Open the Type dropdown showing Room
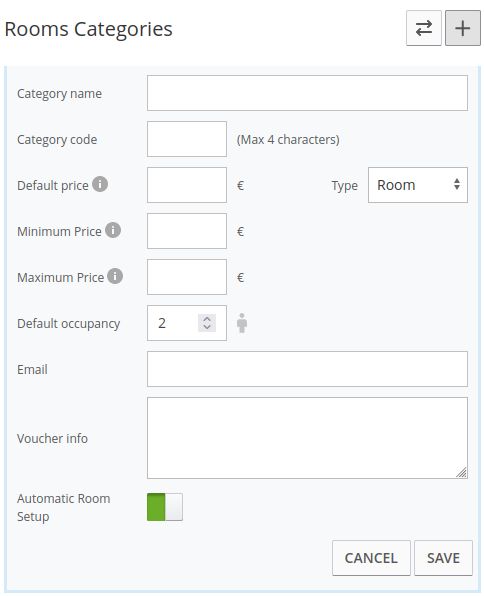 click(x=418, y=185)
